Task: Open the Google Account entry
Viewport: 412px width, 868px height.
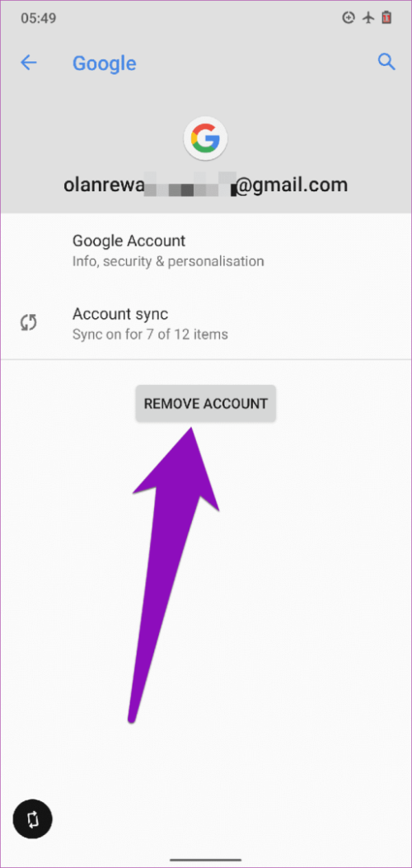Action: [206, 250]
